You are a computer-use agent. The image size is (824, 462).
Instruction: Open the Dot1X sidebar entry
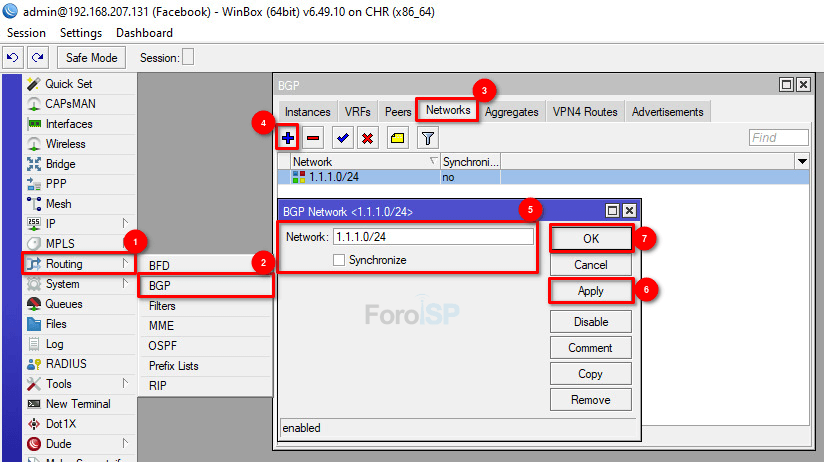coord(61,424)
